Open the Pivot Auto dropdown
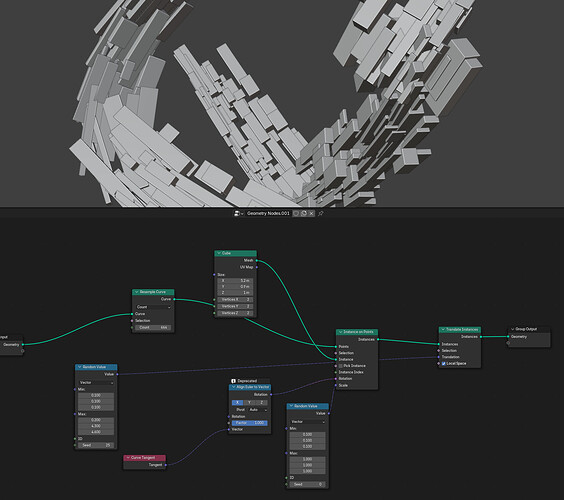 pos(258,410)
